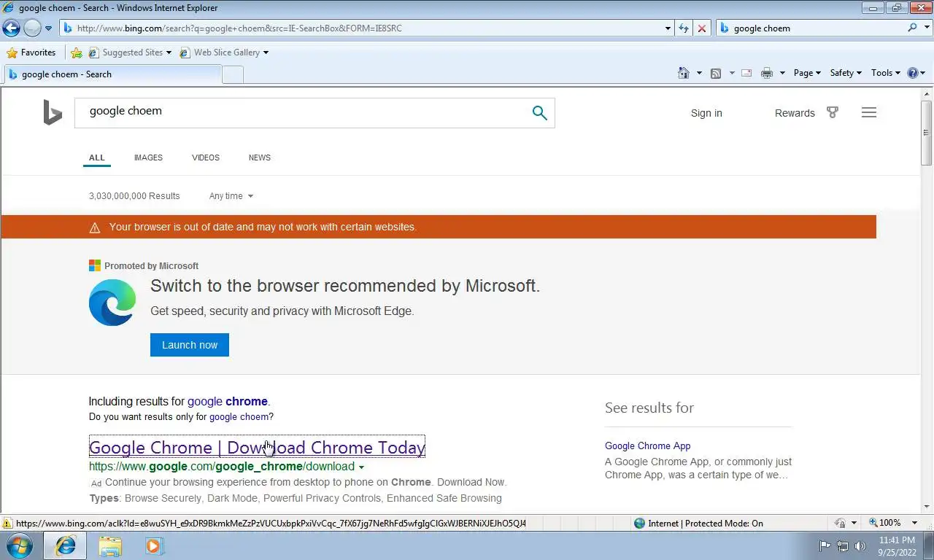The image size is (934, 560).
Task: Click 'Internet | Protected Mode: On' status
Action: click(698, 524)
